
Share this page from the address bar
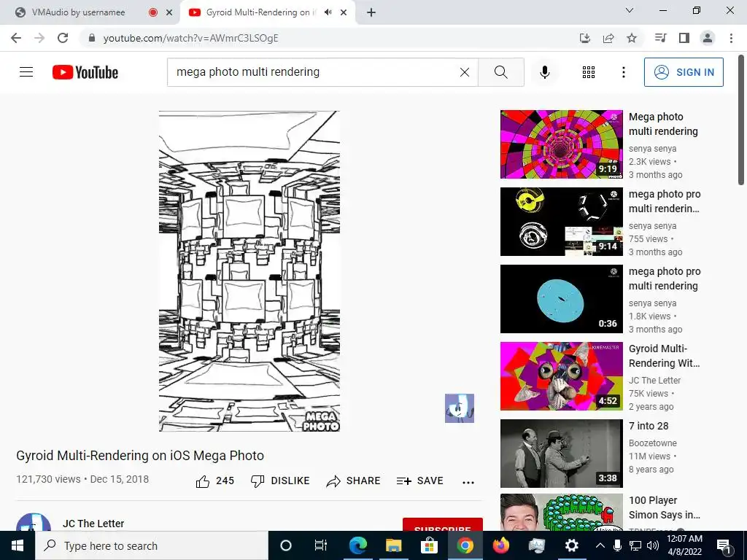pos(608,38)
